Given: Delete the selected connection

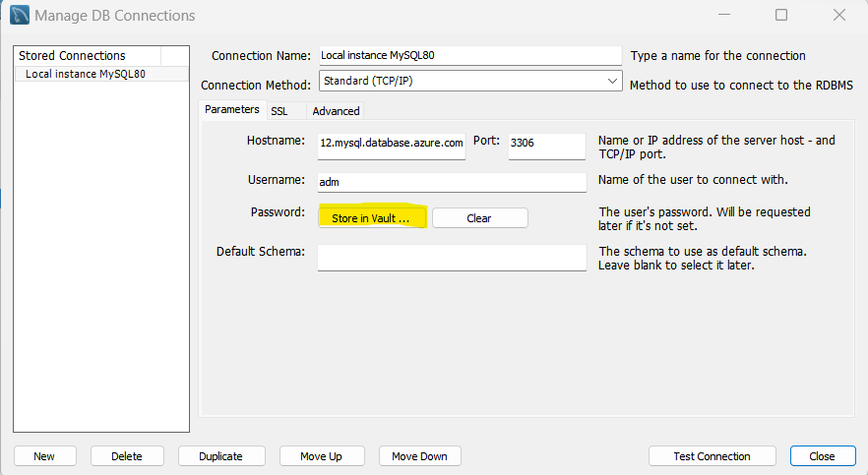Looking at the screenshot, I should coord(127,456).
